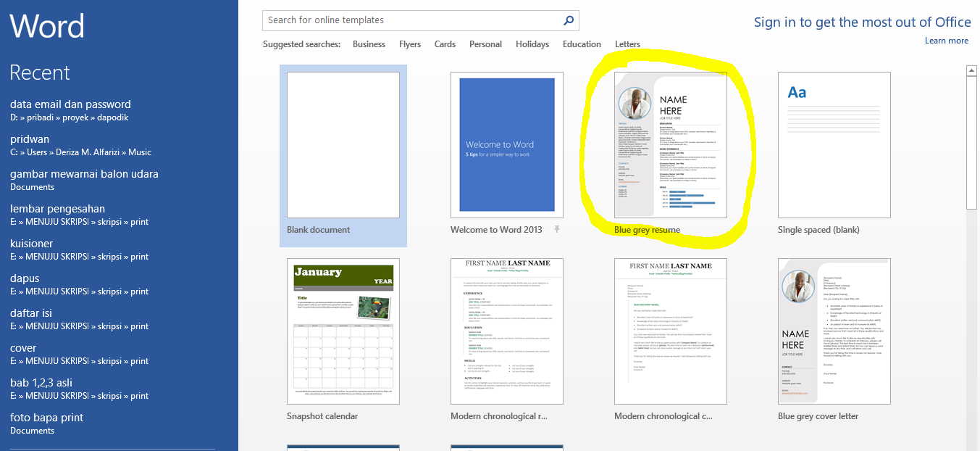Pin the Welcome to Word 2013 template
This screenshot has height=451, width=980.
click(x=557, y=230)
